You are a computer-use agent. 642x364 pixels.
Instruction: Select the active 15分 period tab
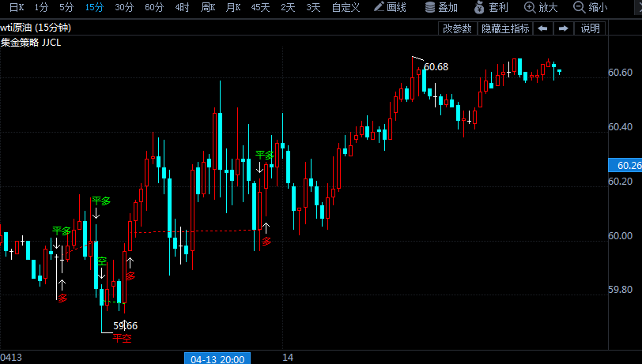point(94,7)
